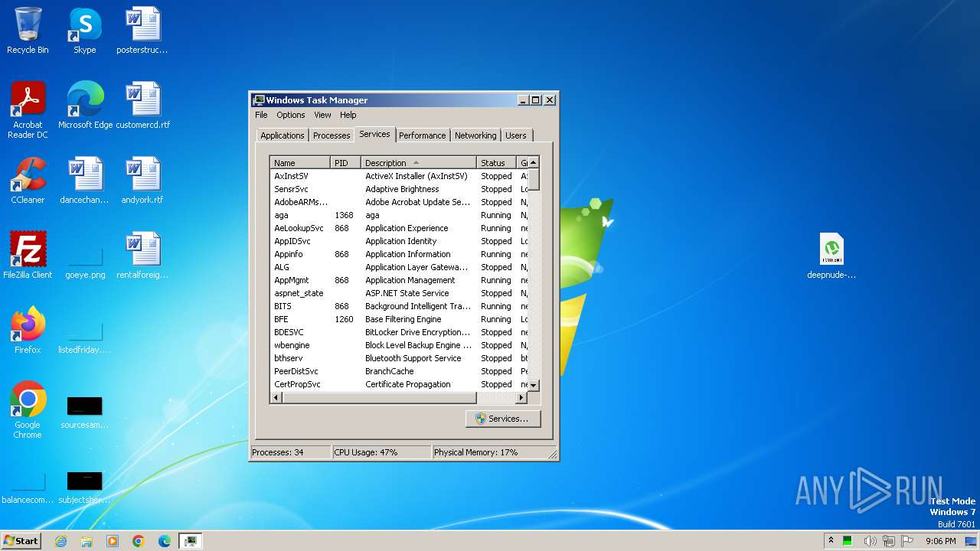The width and height of the screenshot is (980, 551).
Task: Select the BFE service row
Action: click(x=399, y=319)
